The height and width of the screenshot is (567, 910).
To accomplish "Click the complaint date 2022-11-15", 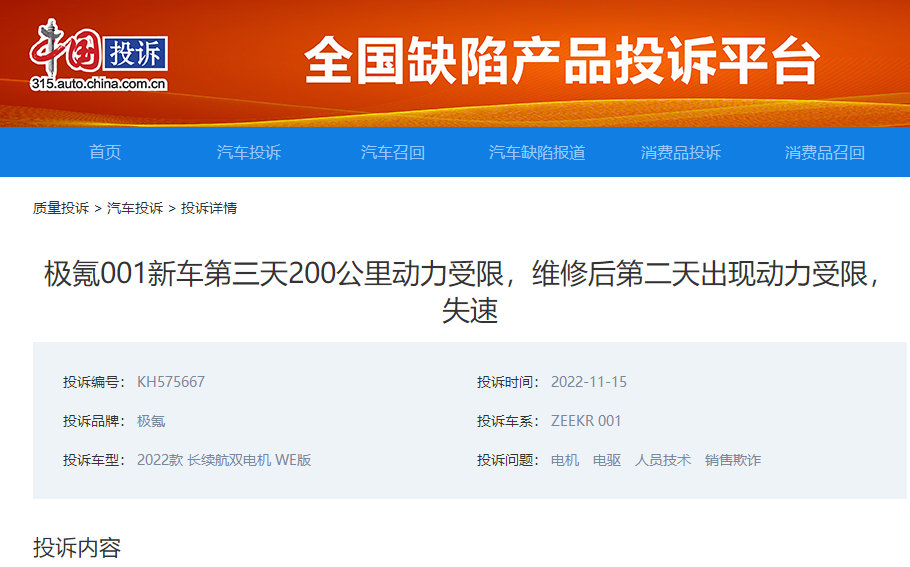I will (588, 382).
